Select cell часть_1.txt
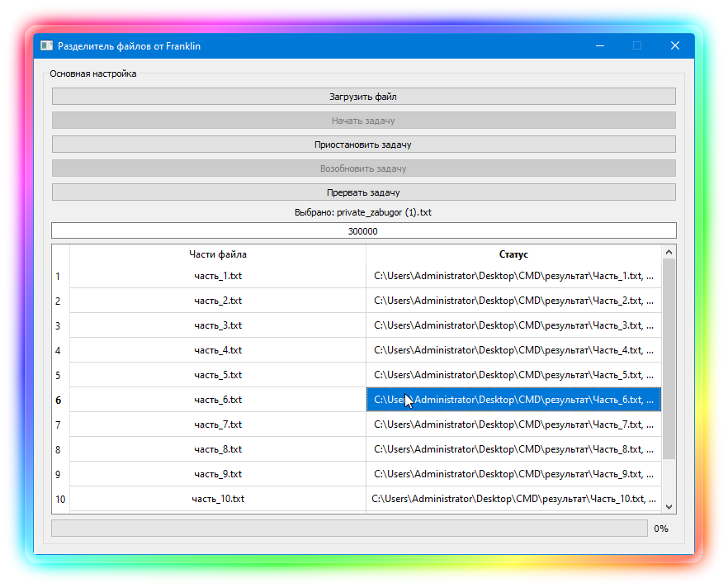This screenshot has width=728, height=588. (218, 276)
